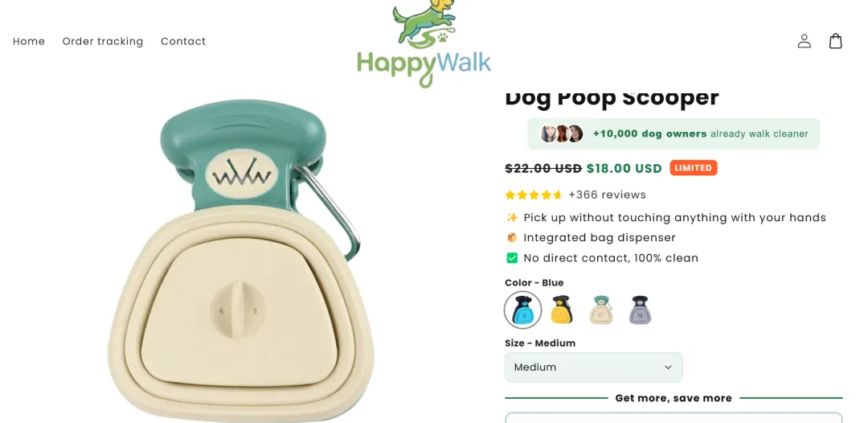Image resolution: width=868 pixels, height=423 pixels.
Task: Select the yellow color scooper option
Action: (562, 310)
